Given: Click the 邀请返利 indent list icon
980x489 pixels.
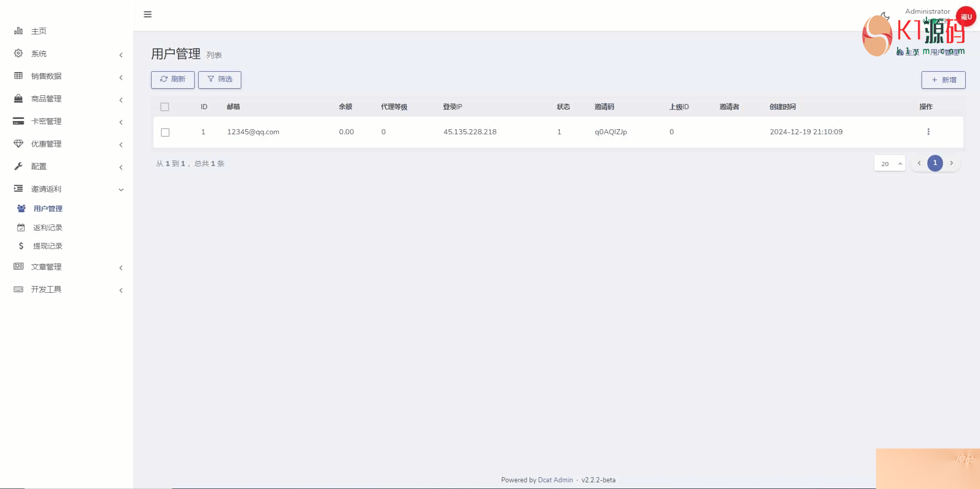Looking at the screenshot, I should pyautogui.click(x=18, y=189).
